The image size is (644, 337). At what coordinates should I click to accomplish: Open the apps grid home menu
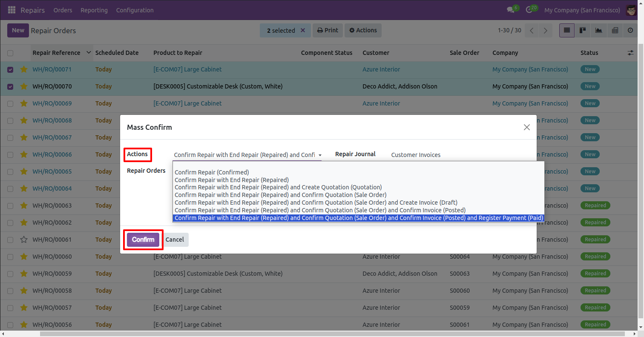pos(11,10)
